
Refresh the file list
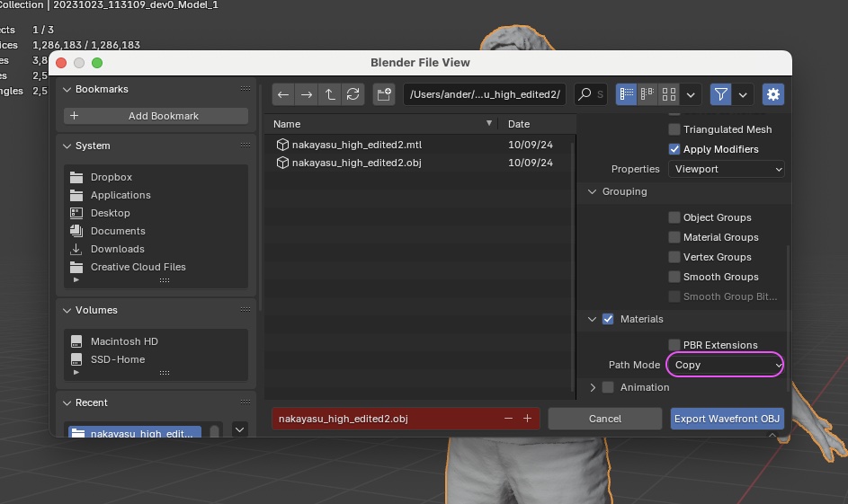coord(353,94)
